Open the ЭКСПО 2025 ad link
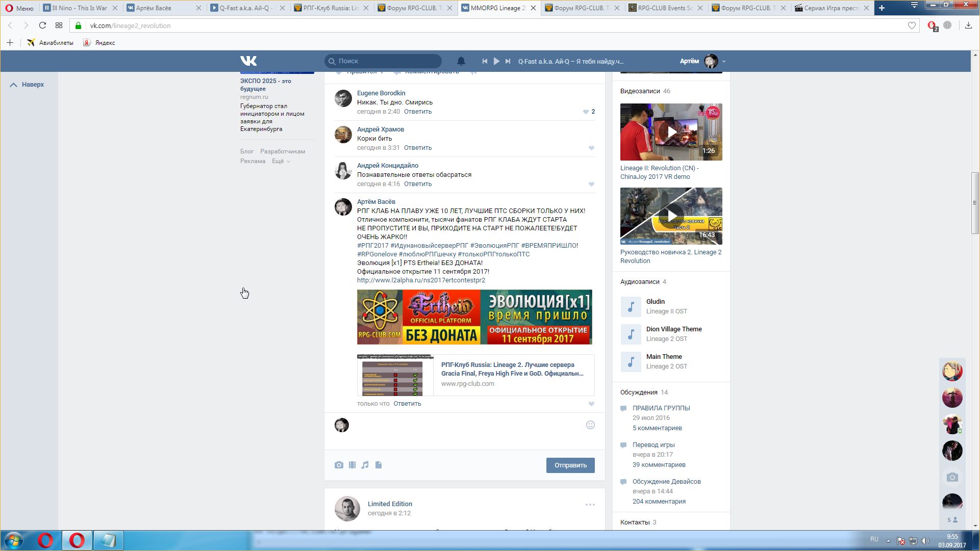 click(266, 85)
